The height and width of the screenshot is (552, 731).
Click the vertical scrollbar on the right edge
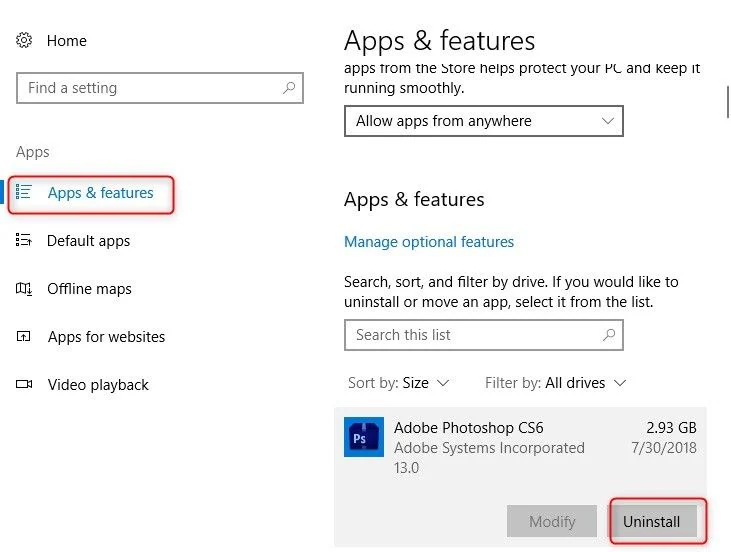click(727, 102)
